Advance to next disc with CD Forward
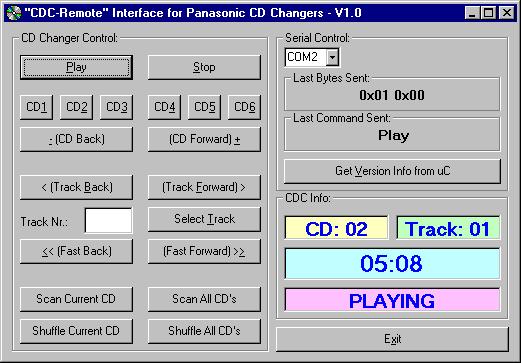 pos(204,139)
